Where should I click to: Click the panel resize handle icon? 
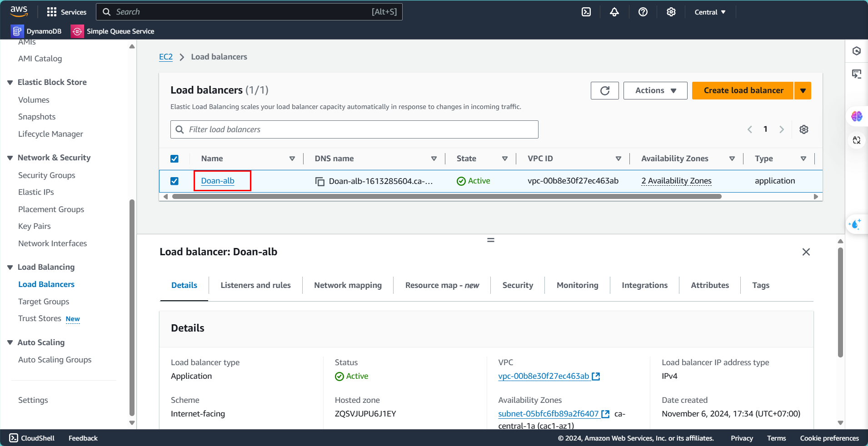(491, 240)
